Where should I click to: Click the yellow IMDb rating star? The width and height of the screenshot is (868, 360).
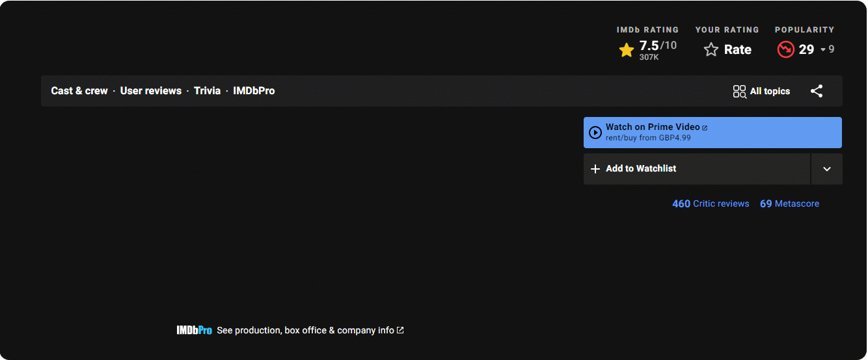(x=626, y=50)
